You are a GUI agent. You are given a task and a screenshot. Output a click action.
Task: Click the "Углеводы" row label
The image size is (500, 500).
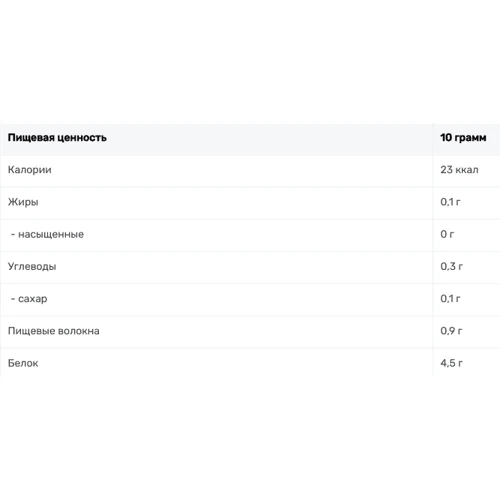point(32,267)
